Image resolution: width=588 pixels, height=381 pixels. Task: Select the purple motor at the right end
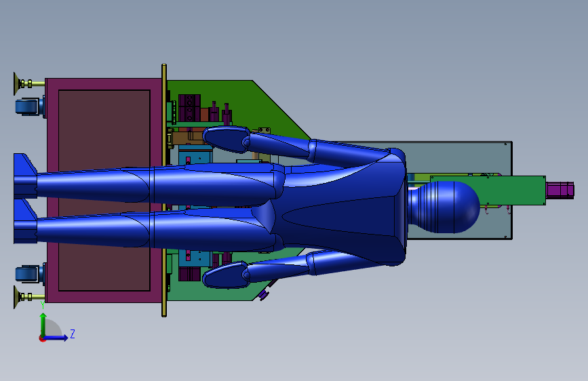click(x=560, y=190)
